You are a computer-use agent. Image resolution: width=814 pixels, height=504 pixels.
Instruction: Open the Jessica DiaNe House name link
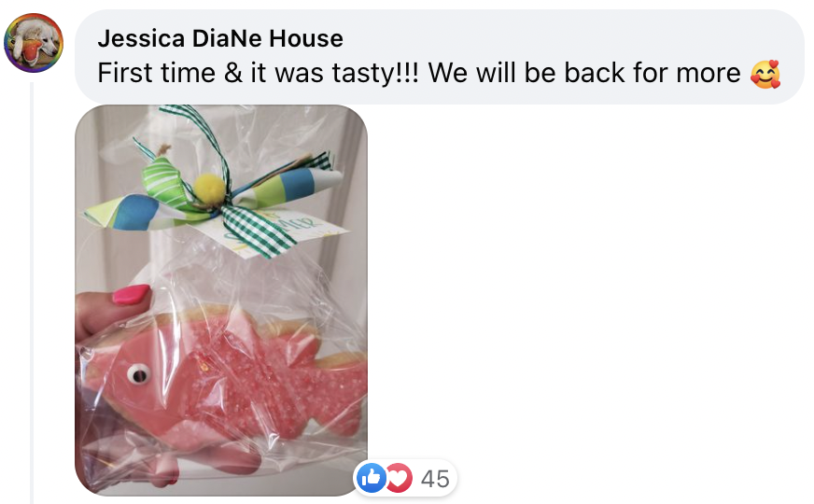tap(220, 38)
